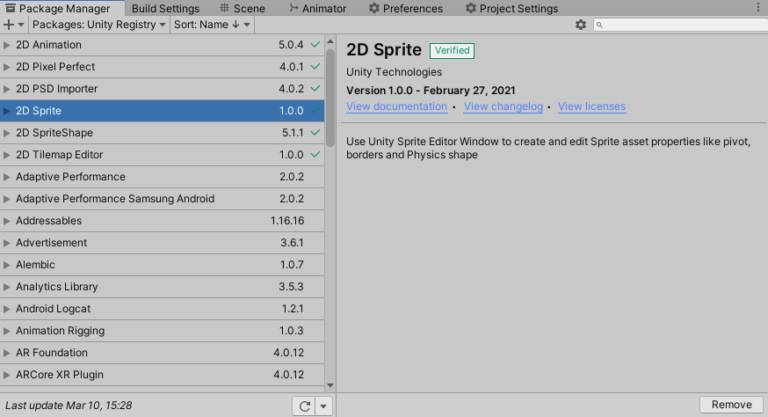Select the 2D Tilemap Editor package

tap(162, 155)
